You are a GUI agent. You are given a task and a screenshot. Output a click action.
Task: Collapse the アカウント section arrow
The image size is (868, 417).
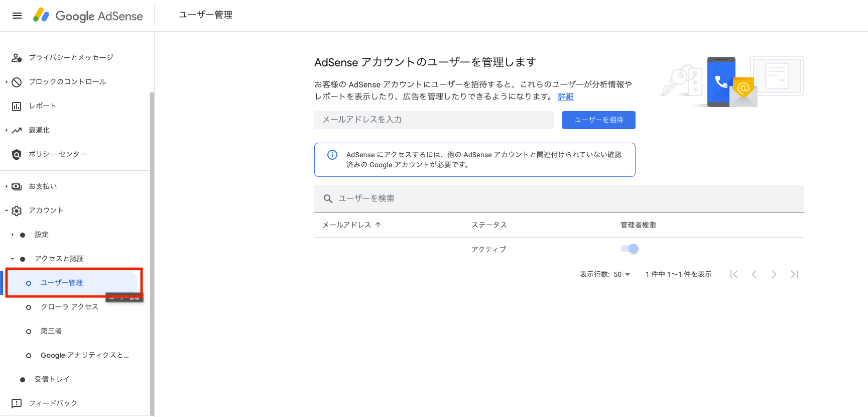pyautogui.click(x=6, y=211)
